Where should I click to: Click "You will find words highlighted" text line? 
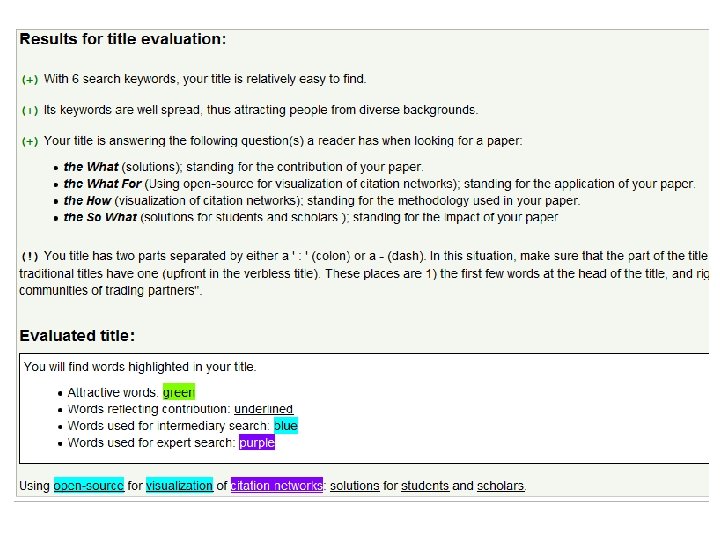coord(140,367)
